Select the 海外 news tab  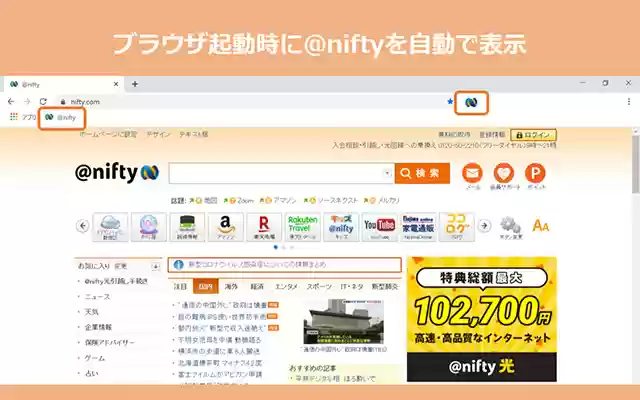pyautogui.click(x=231, y=287)
